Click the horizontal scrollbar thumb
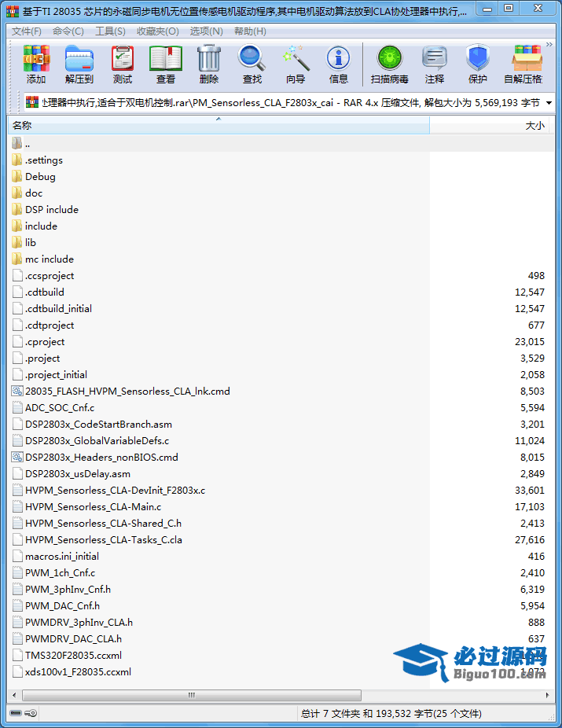This screenshot has height=728, width=562. pyautogui.click(x=192, y=695)
